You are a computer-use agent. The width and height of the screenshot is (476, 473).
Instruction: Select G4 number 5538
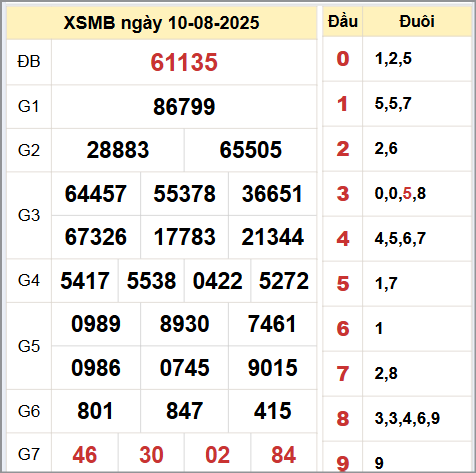click(151, 281)
